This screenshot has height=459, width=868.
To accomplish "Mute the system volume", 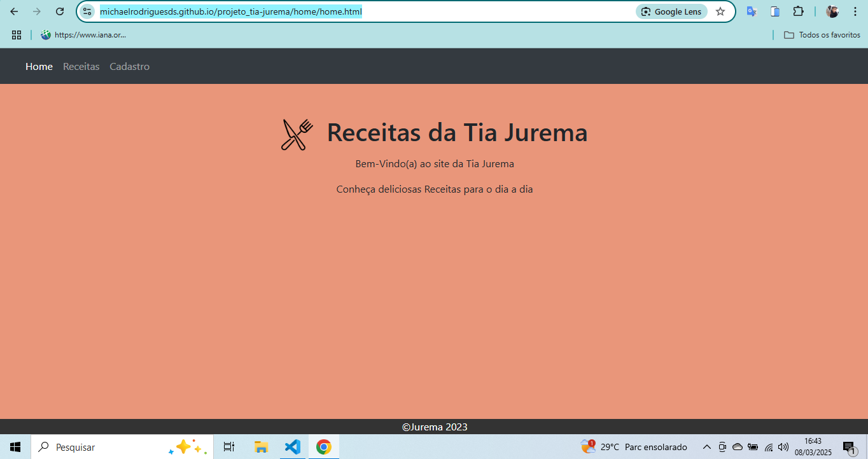I will click(x=783, y=447).
